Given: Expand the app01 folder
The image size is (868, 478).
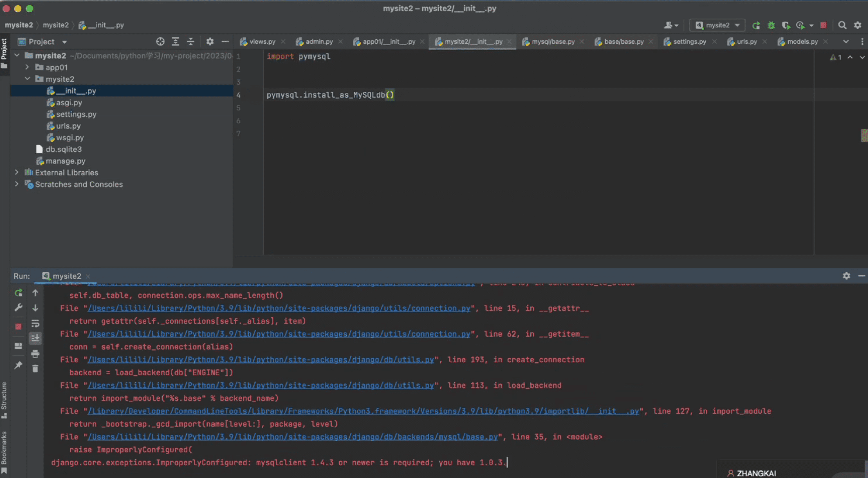Looking at the screenshot, I should tap(27, 67).
